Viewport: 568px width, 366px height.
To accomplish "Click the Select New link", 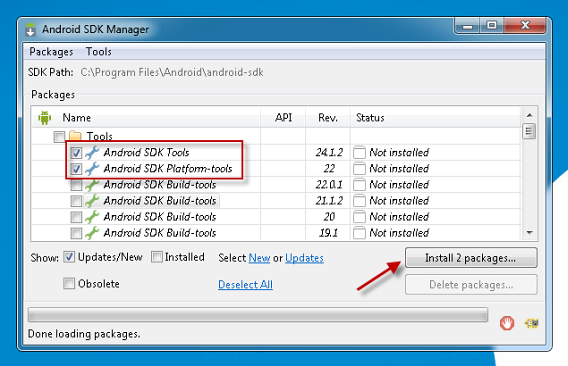I will pos(259,258).
